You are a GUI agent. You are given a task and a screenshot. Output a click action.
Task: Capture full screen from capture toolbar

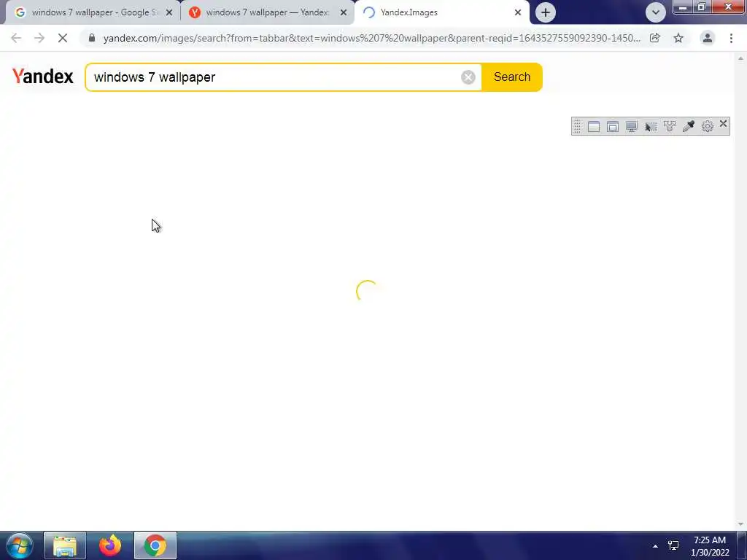[x=632, y=126]
